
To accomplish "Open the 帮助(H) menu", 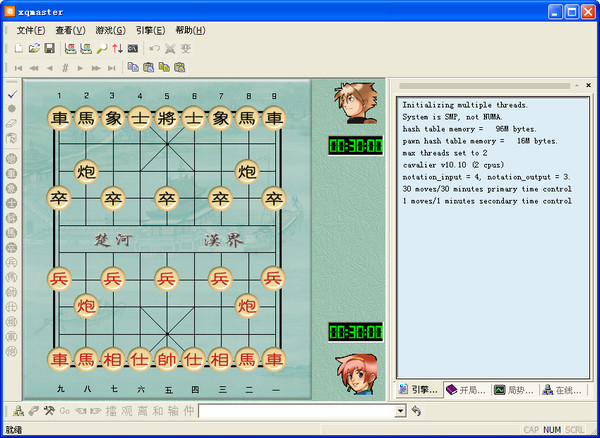I will [x=190, y=30].
